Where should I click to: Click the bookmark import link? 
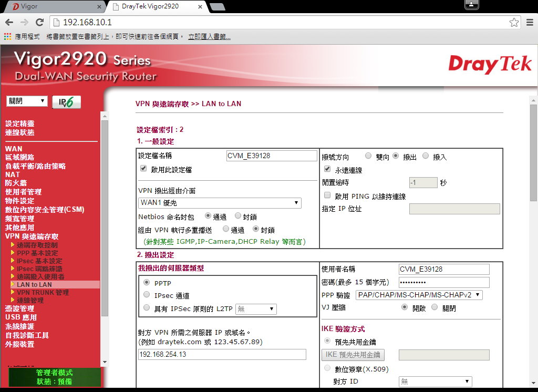click(x=209, y=36)
